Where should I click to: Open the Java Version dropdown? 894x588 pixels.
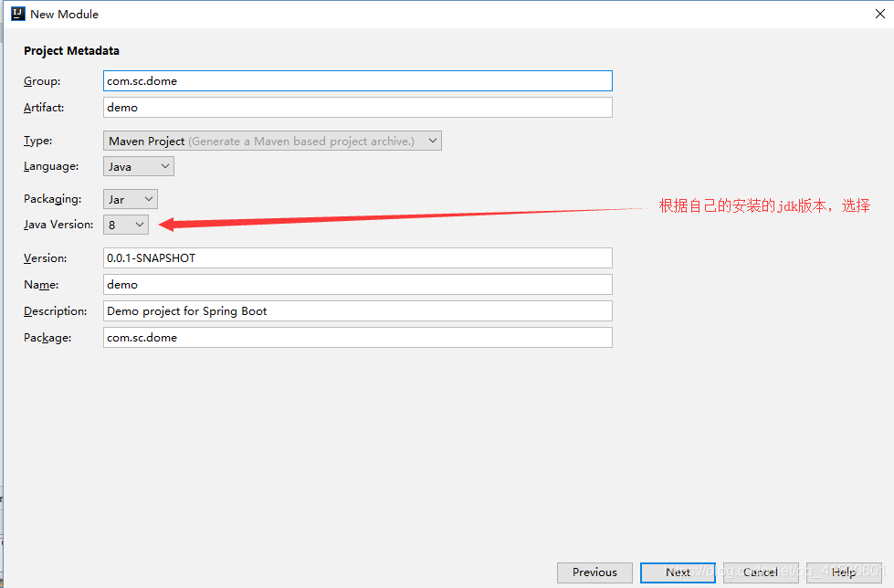(126, 225)
